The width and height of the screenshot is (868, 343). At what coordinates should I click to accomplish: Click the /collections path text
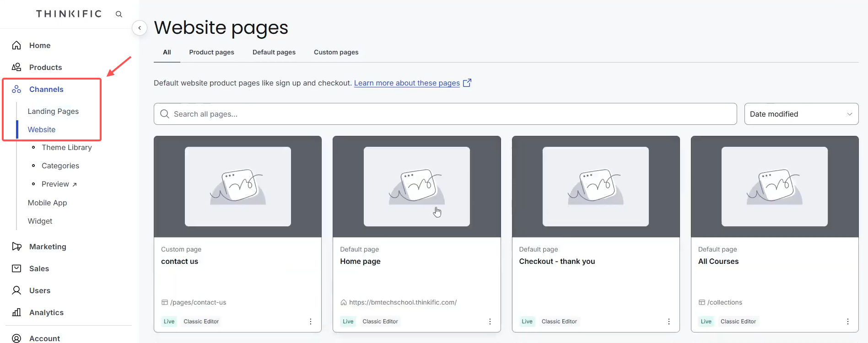coord(725,302)
